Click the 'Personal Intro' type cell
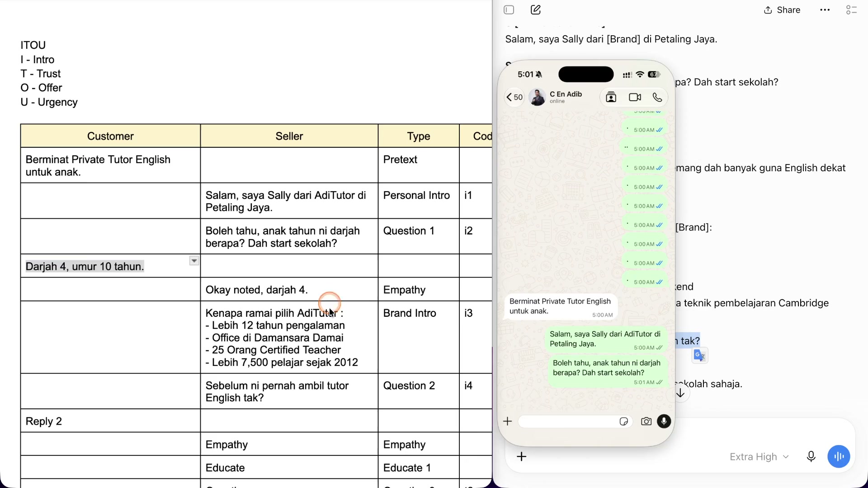Screen dimensions: 868x488 point(419,201)
